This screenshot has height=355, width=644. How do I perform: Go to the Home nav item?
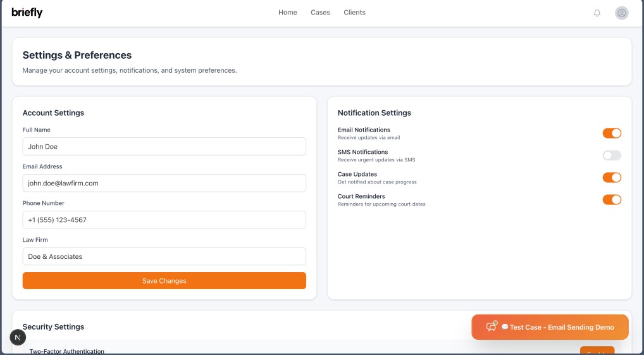coord(287,13)
